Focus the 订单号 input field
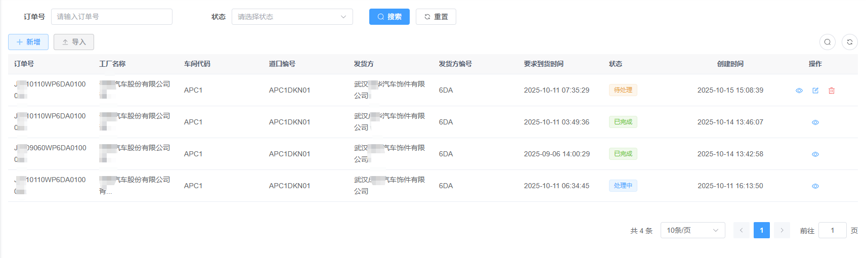 coord(112,17)
